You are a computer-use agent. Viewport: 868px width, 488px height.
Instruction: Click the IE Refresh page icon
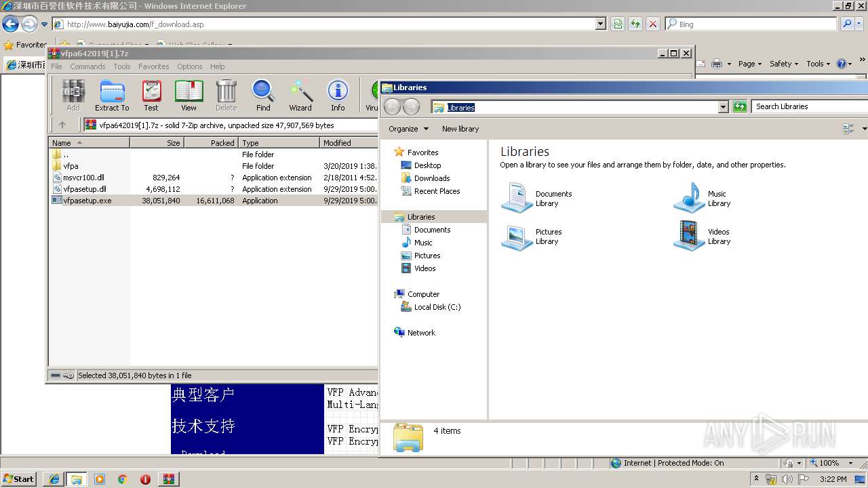point(635,24)
